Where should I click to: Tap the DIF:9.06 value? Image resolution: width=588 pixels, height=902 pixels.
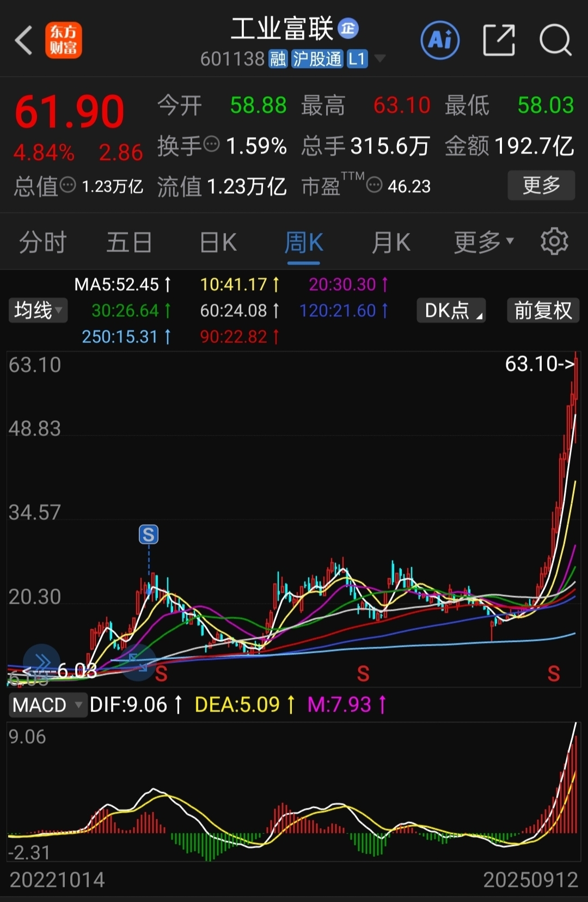point(136,704)
